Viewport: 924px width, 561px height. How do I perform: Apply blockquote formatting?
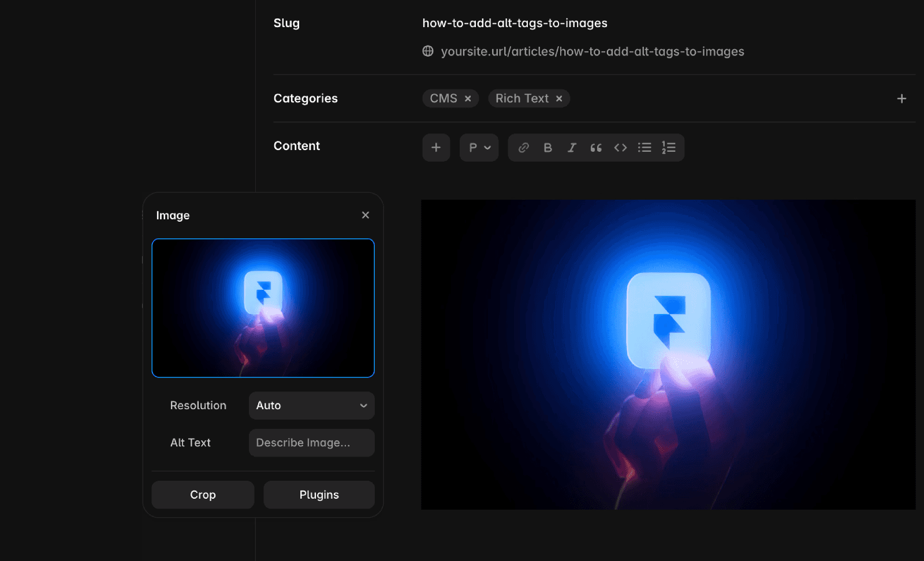click(596, 148)
